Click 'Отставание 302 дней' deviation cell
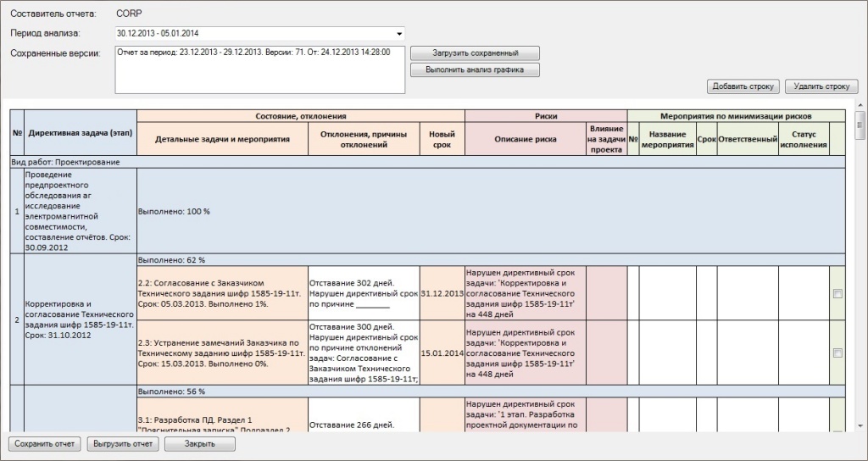The height and width of the screenshot is (461, 868). click(x=364, y=293)
